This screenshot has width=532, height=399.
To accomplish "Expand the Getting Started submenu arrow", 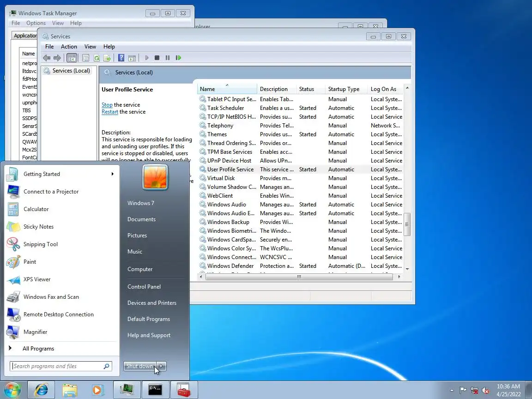I will (x=112, y=174).
